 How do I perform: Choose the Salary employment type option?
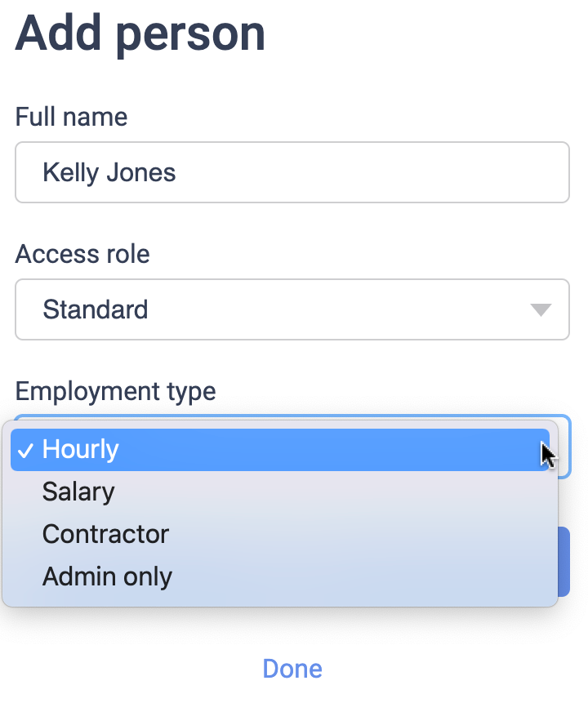click(78, 492)
